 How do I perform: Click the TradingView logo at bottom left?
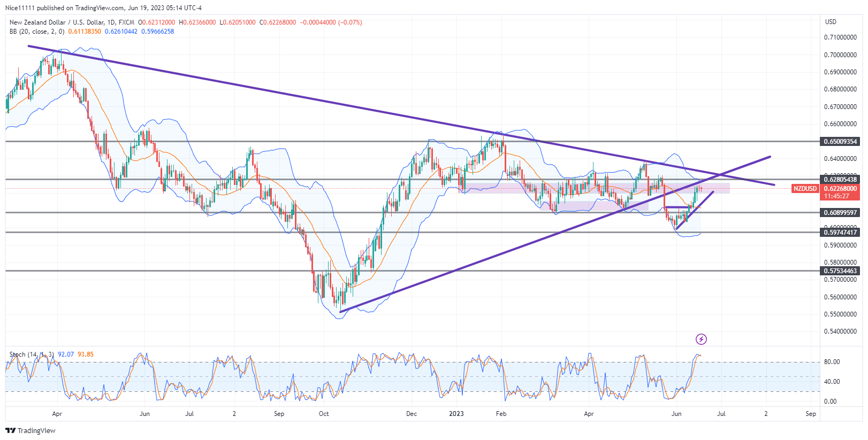pos(31,430)
